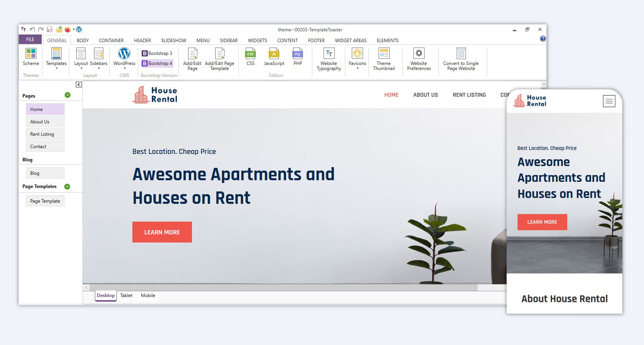The height and width of the screenshot is (345, 644).
Task: Click HOME nav link in preview
Action: tap(391, 95)
